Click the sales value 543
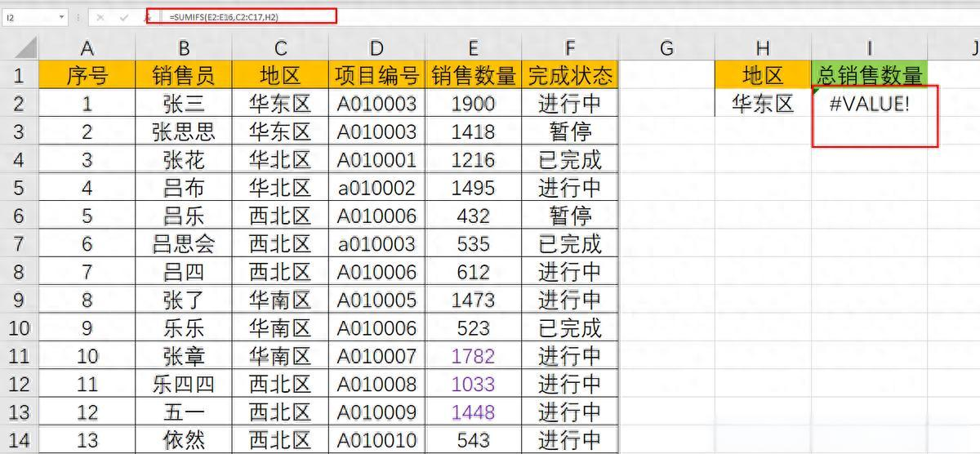This screenshot has width=980, height=454. pos(474,440)
